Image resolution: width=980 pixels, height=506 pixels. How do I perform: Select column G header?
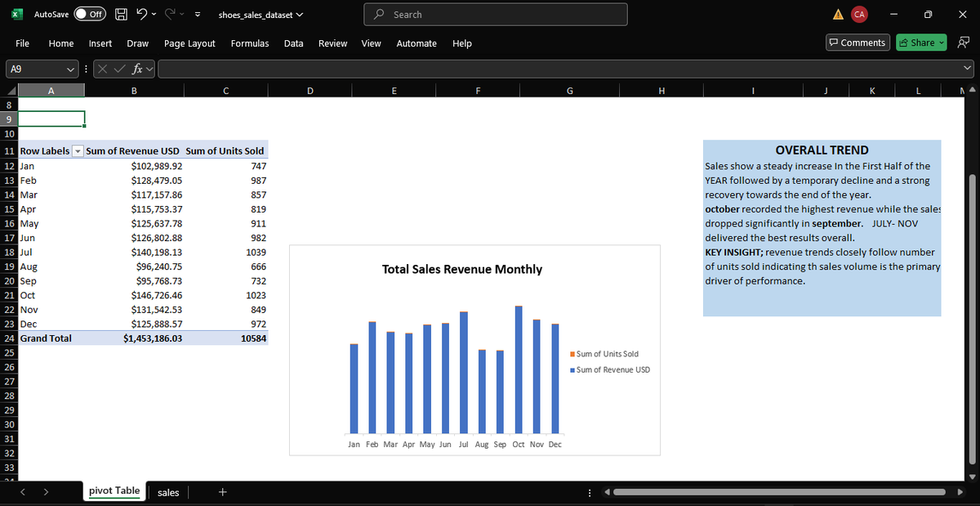point(570,91)
